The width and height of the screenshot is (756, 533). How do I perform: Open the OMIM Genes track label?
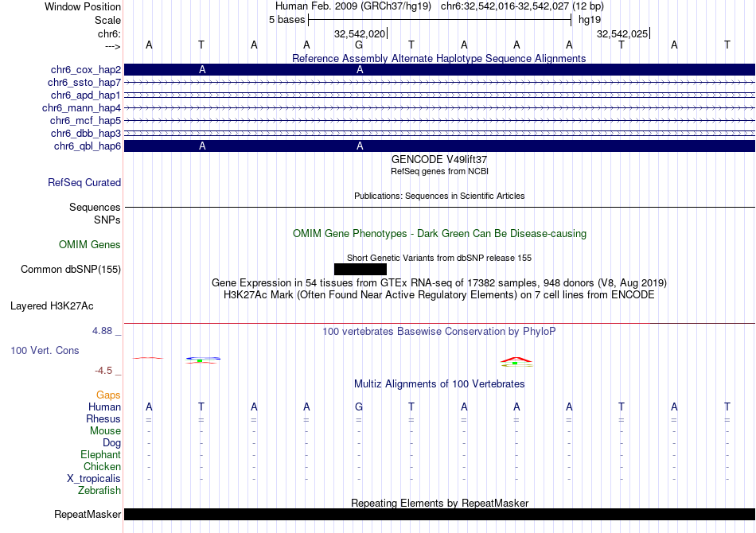click(x=90, y=245)
